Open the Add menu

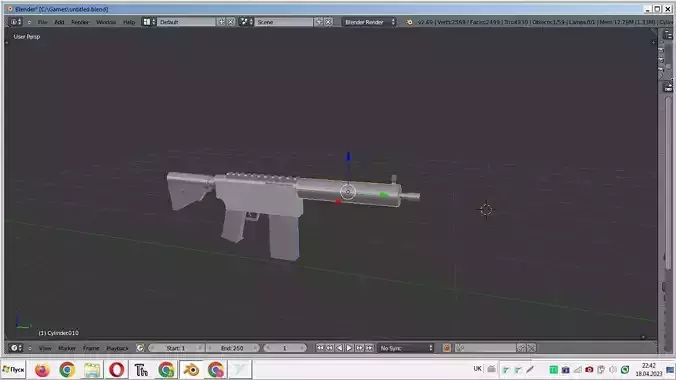click(x=59, y=22)
